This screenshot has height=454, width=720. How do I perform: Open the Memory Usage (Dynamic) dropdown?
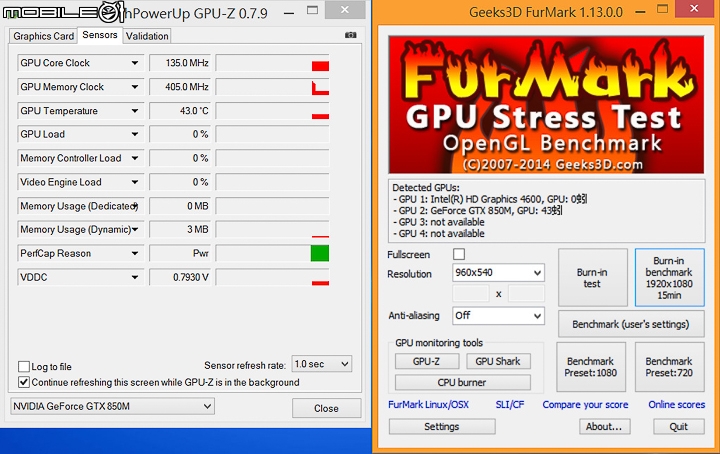[135, 230]
